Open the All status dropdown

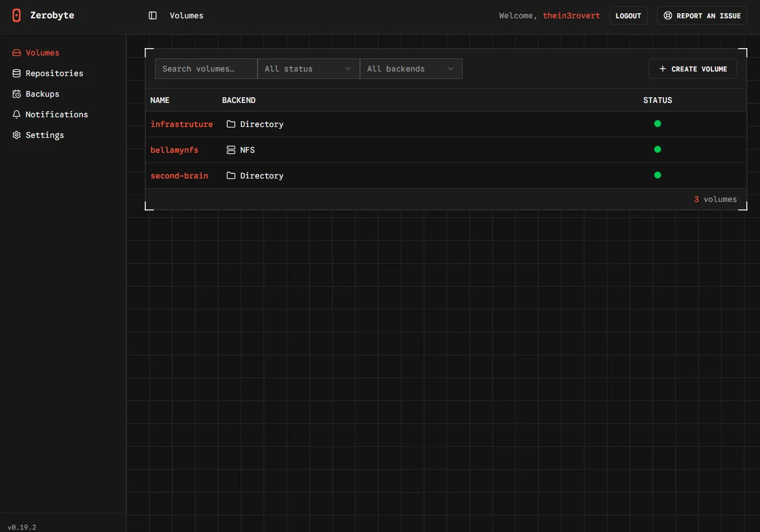(x=308, y=69)
